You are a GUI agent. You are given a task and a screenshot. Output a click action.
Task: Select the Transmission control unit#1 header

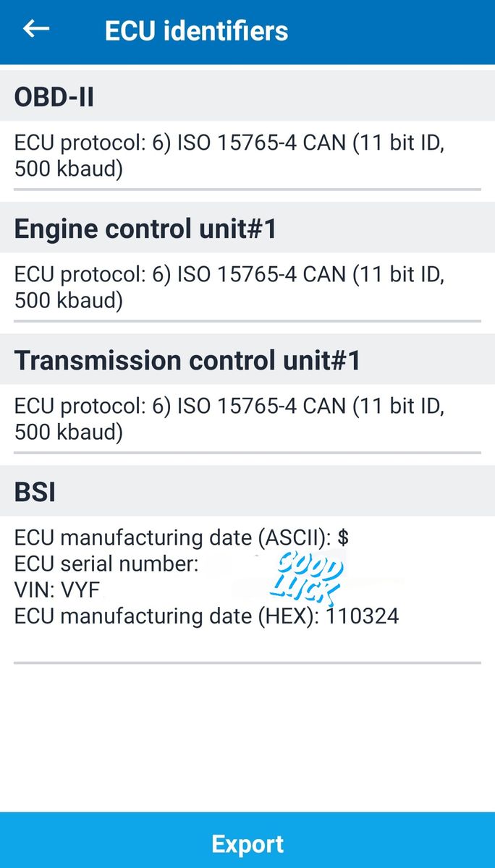pyautogui.click(x=187, y=360)
